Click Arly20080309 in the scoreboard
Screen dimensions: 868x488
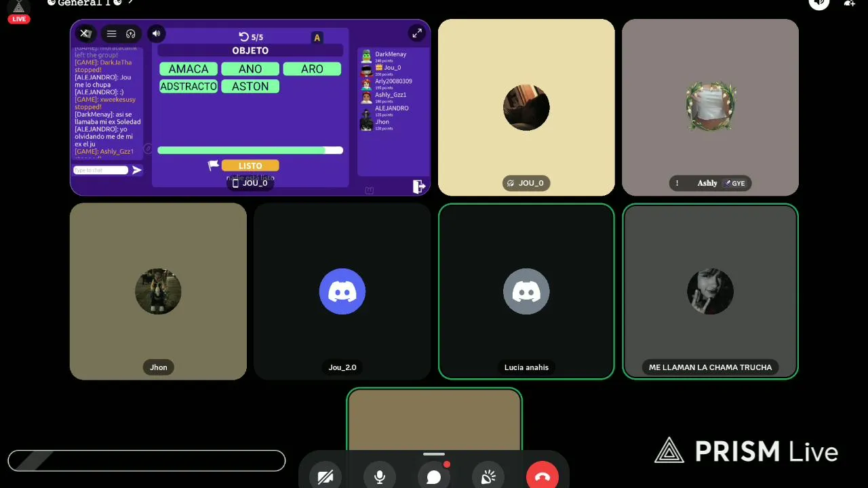393,81
